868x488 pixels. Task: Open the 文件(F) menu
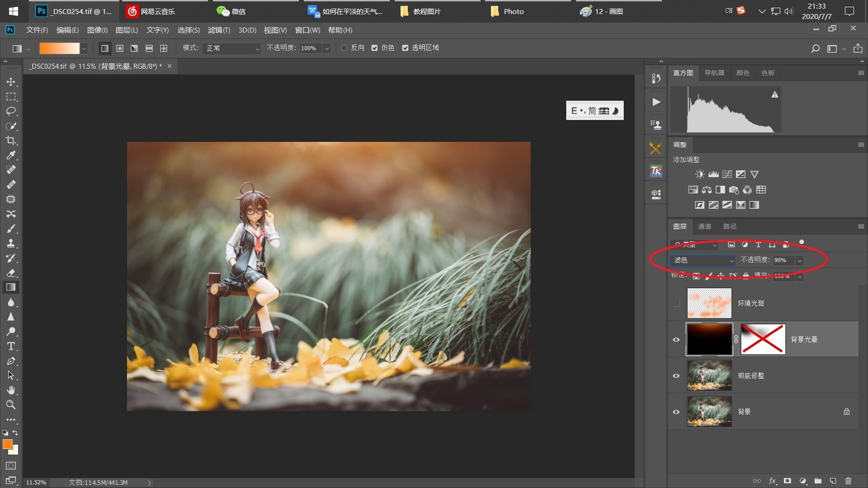tap(37, 30)
